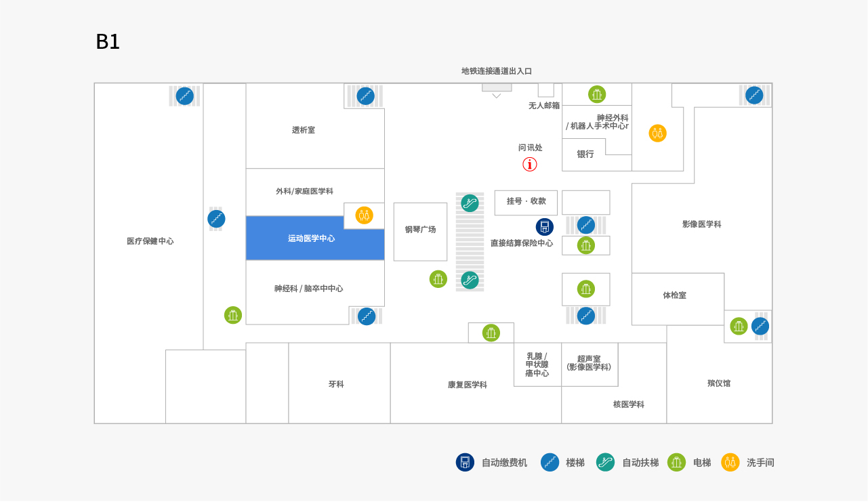The image size is (868, 502).
Task: Click the 直接结算保险中心 label
Action: click(x=522, y=243)
